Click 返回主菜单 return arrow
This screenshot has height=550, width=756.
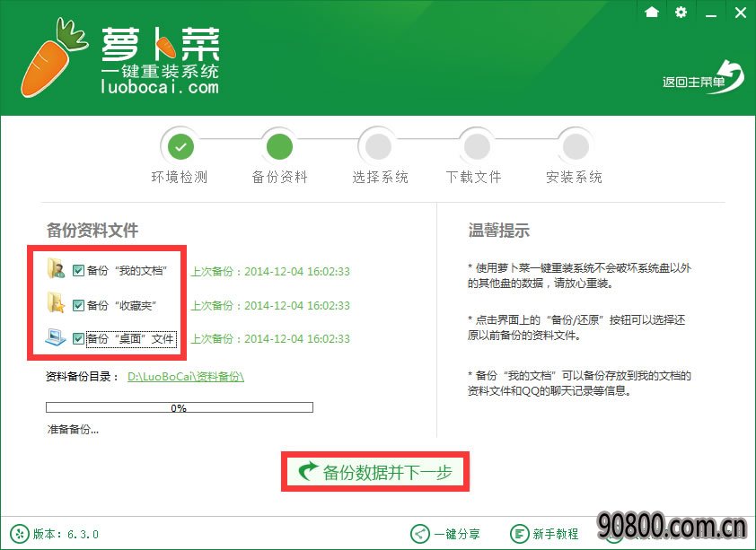point(703,78)
